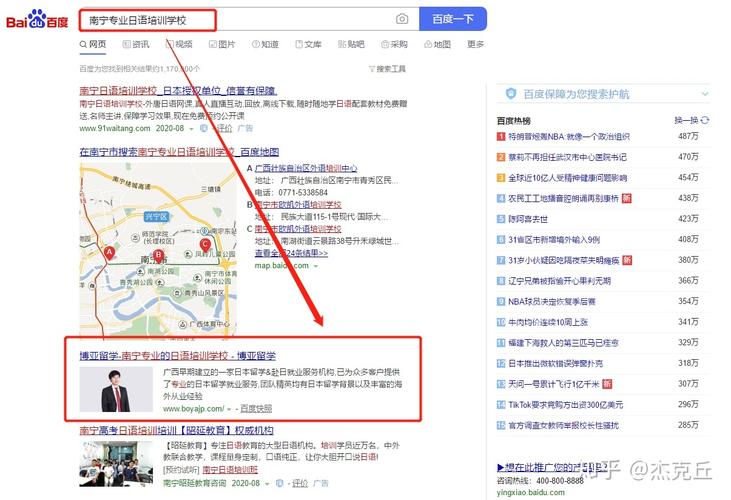This screenshot has height=500, width=731.
Task: Open hot item 31岁小伙疑因吃隔夜菜失明瘫痪
Action: (564, 260)
